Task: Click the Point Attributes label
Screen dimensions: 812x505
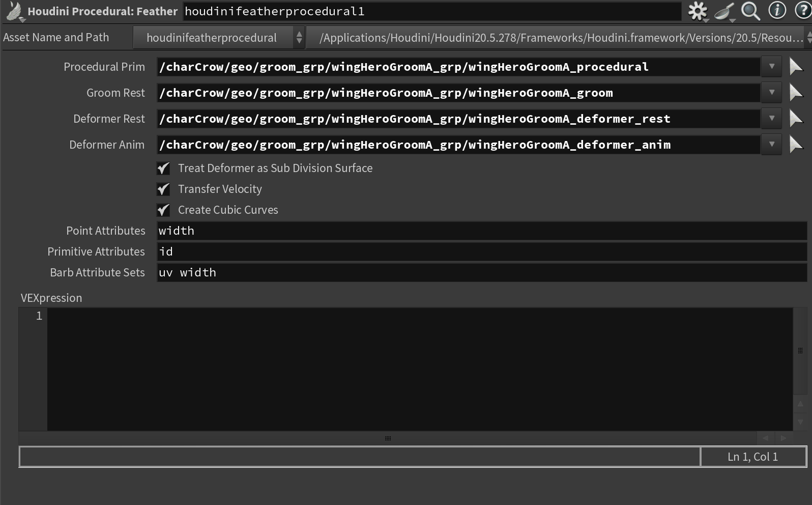Action: 106,231
